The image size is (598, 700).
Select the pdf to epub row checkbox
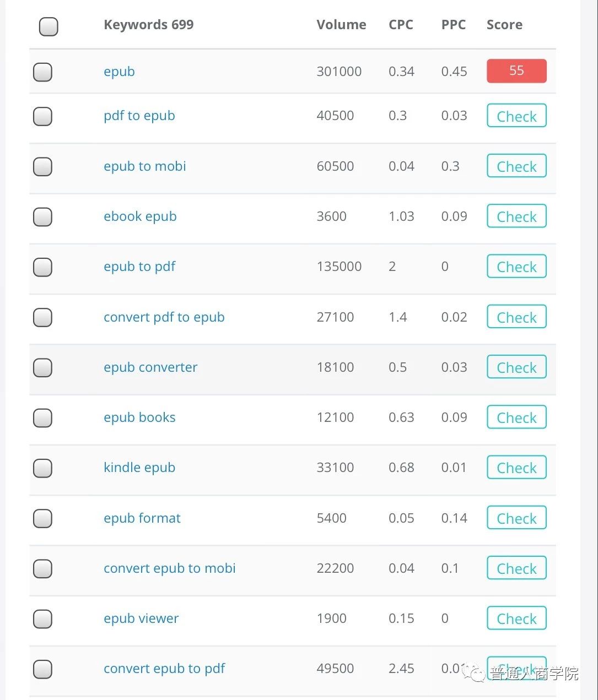point(43,116)
